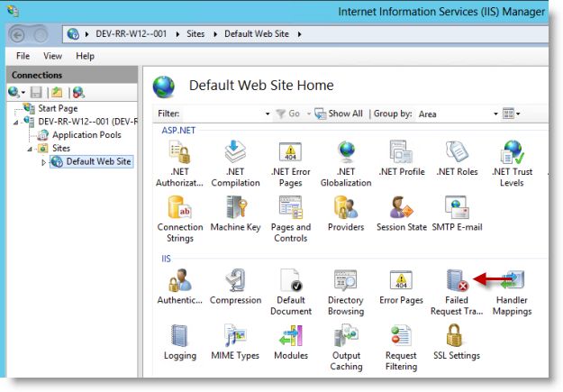Open Providers feature
The width and height of the screenshot is (563, 392).
346,214
